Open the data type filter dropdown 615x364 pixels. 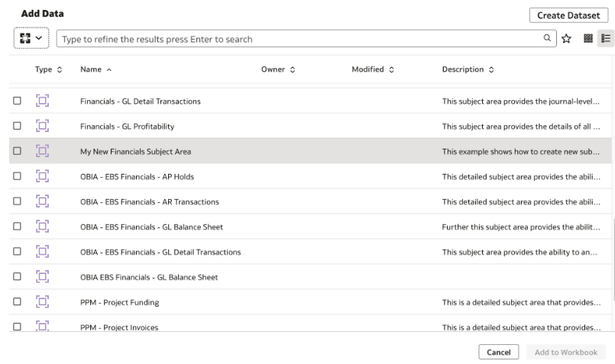click(x=31, y=38)
